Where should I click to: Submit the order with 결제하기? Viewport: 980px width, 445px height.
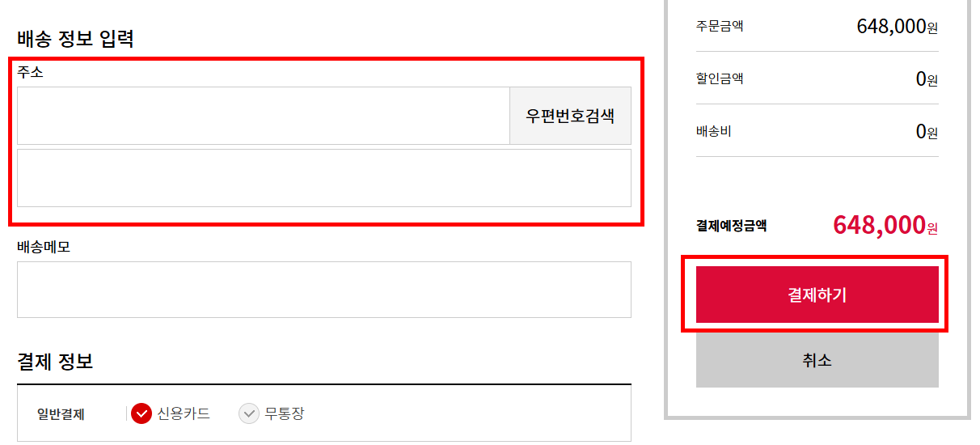pos(817,295)
